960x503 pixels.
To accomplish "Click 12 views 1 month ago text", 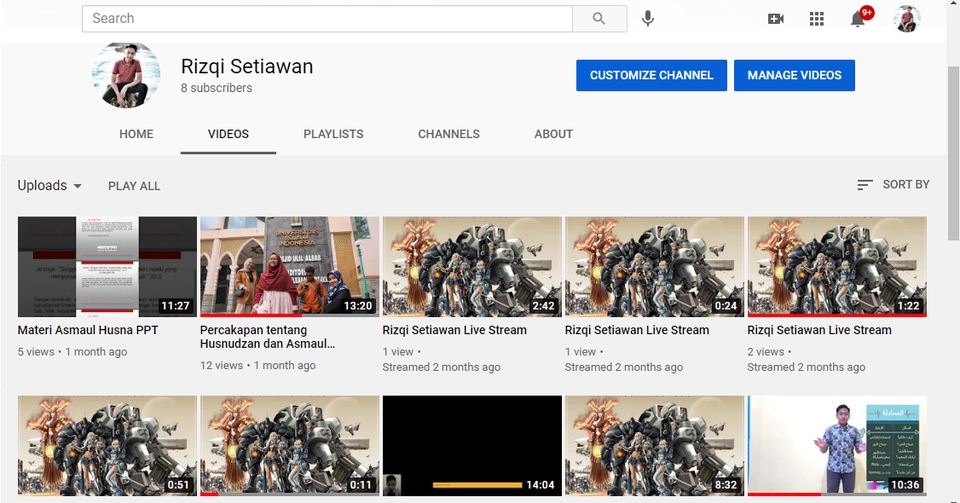I will coord(258,365).
